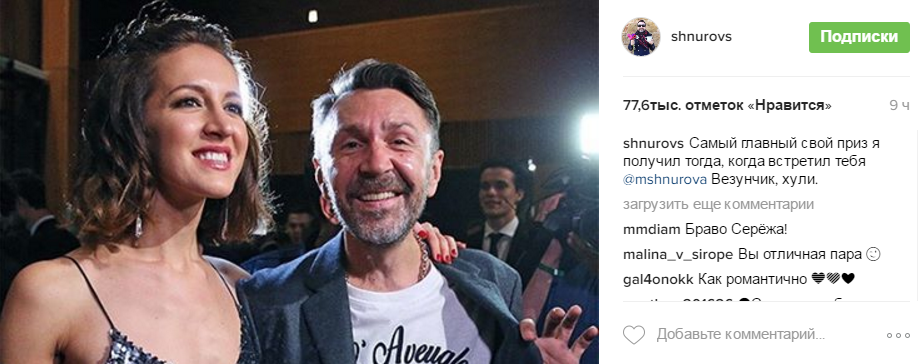Click the main post photo
Viewport: 918px width, 364px height.
click(x=299, y=182)
